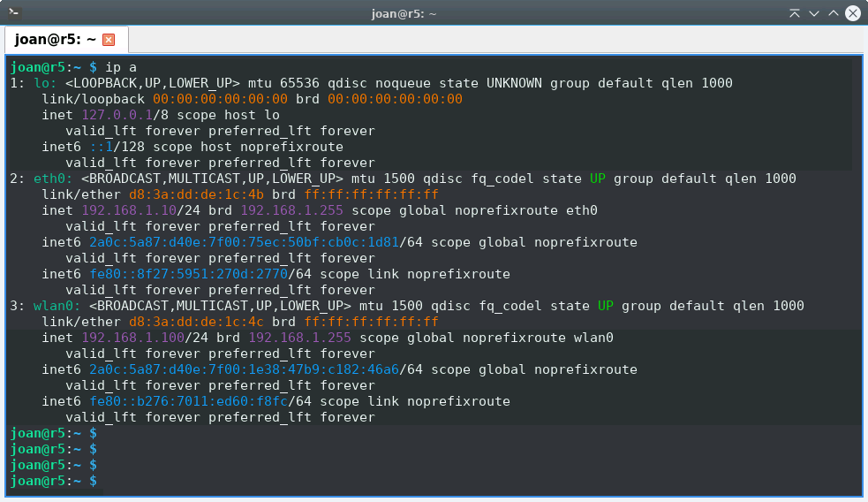The image size is (868, 502).
Task: Close the joan@r5 tab
Action: [109, 40]
